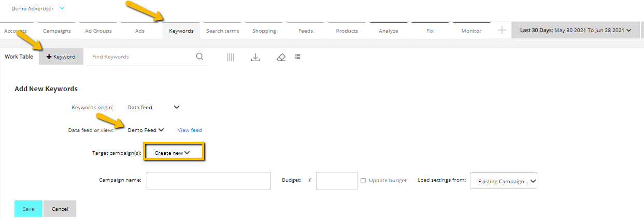
Task: Open the Monitor tab
Action: [471, 31]
